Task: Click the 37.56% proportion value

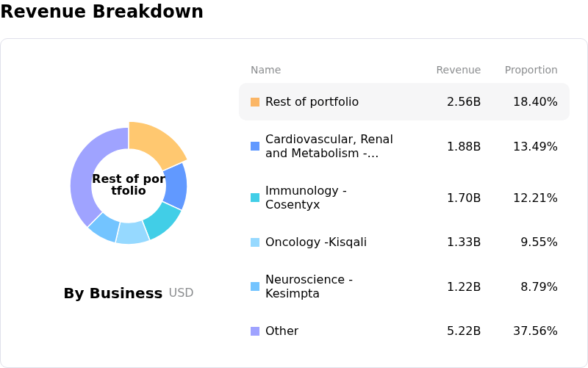Action: click(535, 331)
